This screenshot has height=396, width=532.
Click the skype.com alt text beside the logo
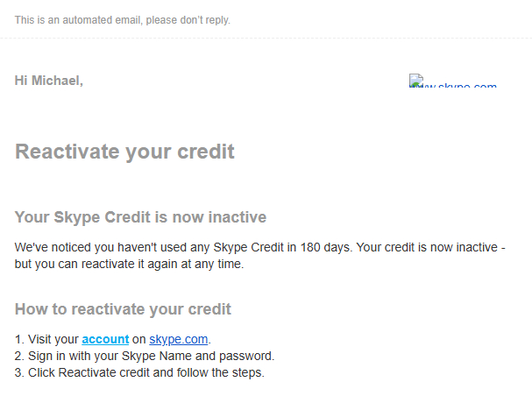pos(460,84)
